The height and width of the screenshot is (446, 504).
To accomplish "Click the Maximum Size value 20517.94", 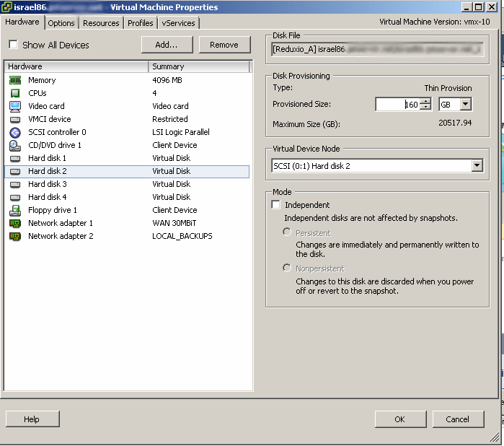I will click(x=455, y=123).
